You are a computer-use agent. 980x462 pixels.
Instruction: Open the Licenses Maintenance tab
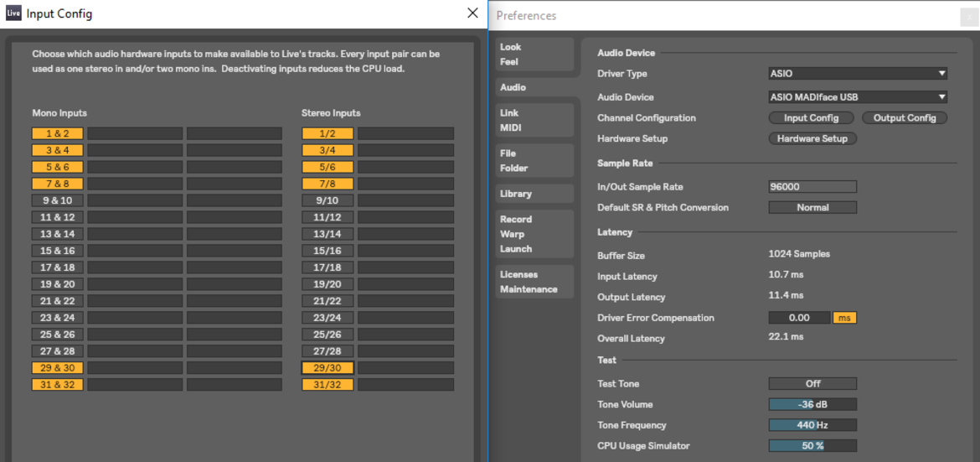click(x=534, y=282)
